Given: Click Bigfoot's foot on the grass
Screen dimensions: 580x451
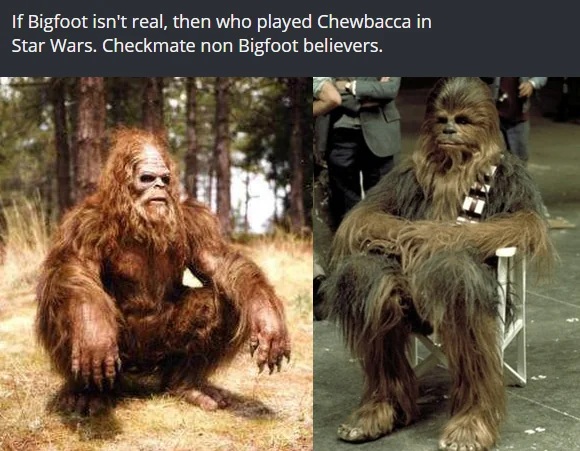Looking at the screenshot, I should 203,398.
